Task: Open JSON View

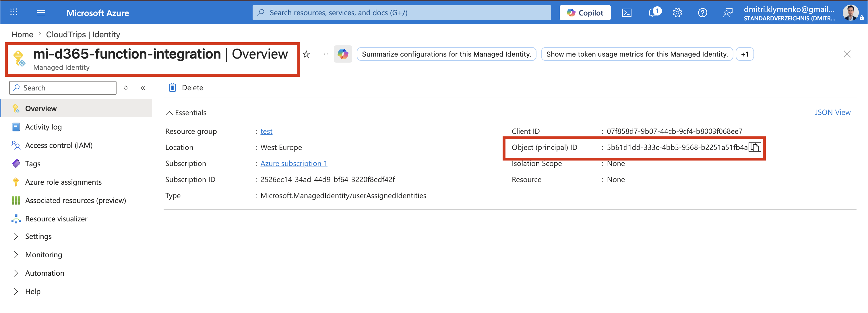Action: click(833, 112)
